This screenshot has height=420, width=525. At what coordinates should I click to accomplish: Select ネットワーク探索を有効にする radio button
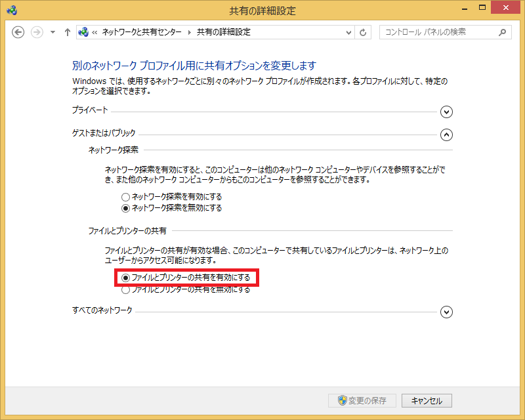pos(125,197)
